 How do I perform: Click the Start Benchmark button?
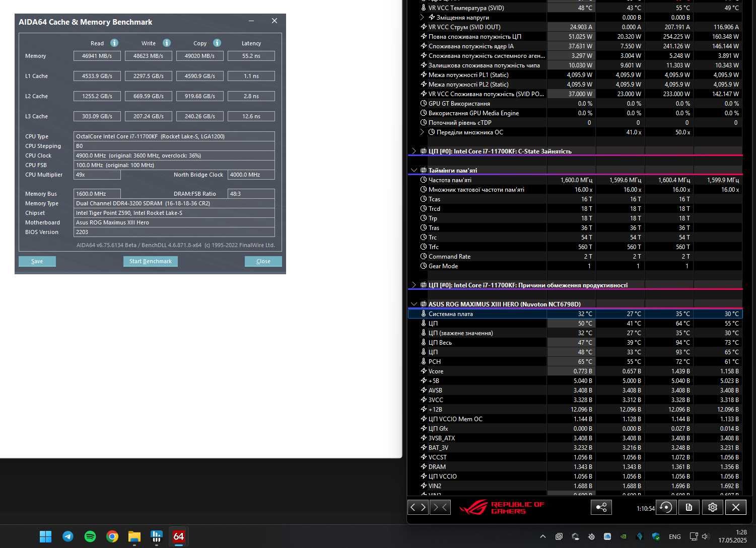click(x=151, y=261)
